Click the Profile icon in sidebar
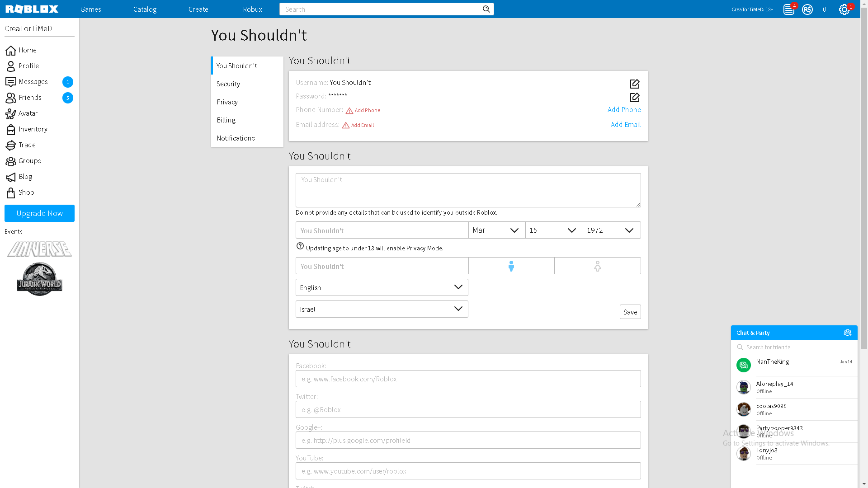 click(x=11, y=66)
